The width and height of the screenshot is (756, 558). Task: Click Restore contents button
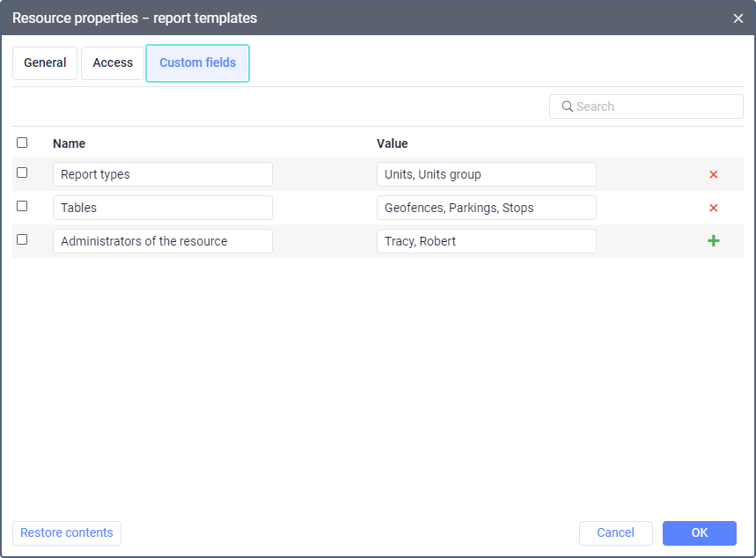(67, 532)
